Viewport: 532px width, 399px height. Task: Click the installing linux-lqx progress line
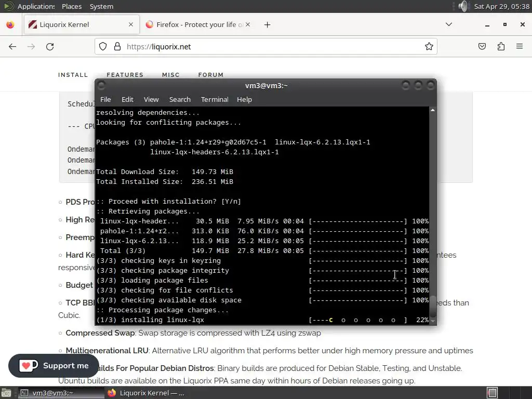[x=262, y=320]
